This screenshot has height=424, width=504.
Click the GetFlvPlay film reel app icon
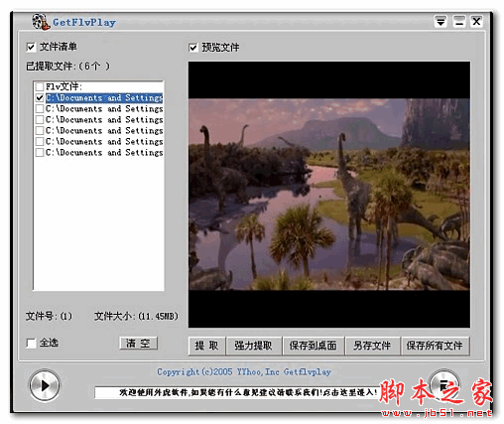click(x=41, y=22)
